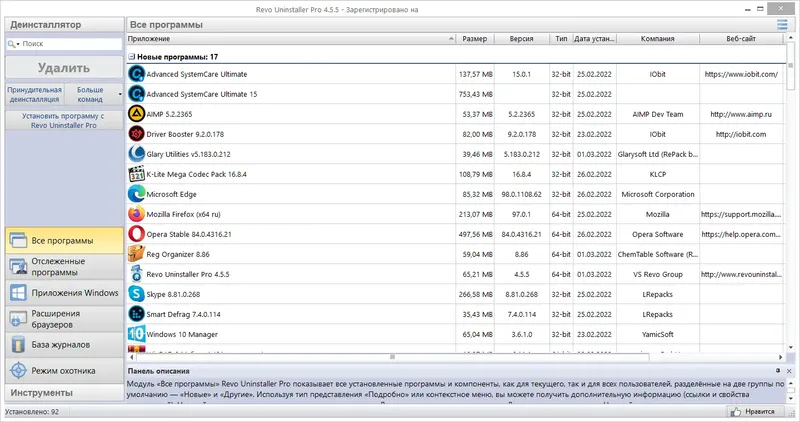Click the Advanced SystemCare Ultimate 15.0.1 icon
Viewport: 800px width, 422px height.
[x=136, y=74]
